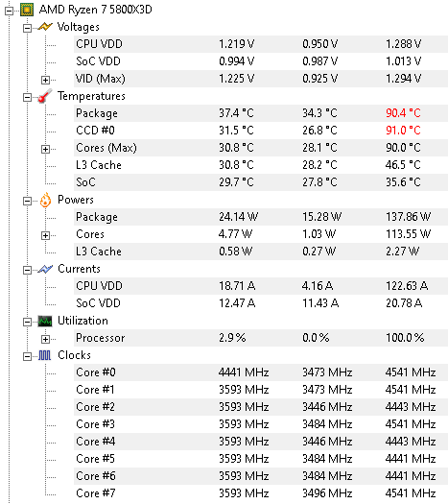Image resolution: width=448 pixels, height=504 pixels.
Task: Select the SoC VDD current row
Action: [x=261, y=303]
